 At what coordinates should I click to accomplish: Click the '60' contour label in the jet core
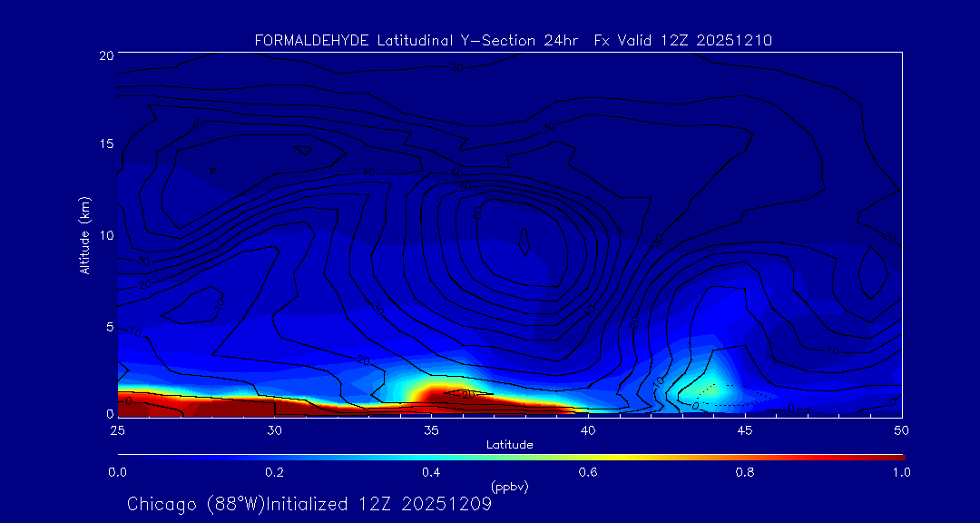point(479,213)
